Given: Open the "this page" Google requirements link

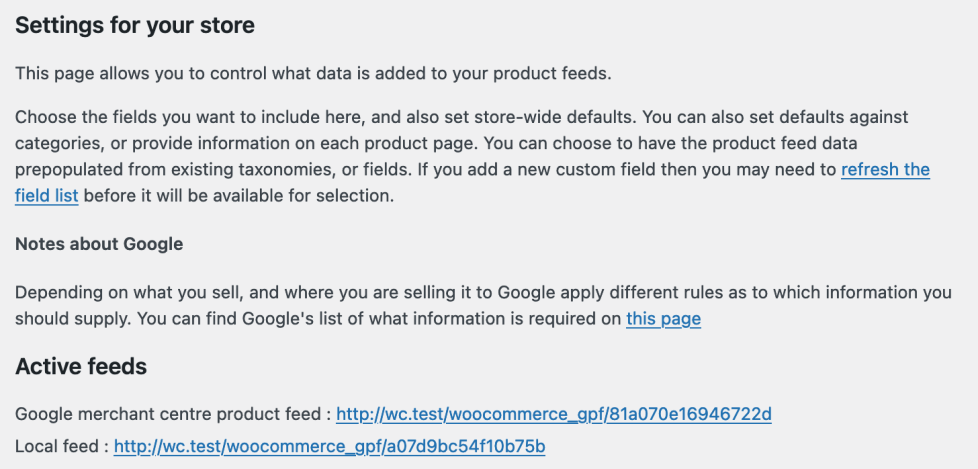Looking at the screenshot, I should (663, 320).
